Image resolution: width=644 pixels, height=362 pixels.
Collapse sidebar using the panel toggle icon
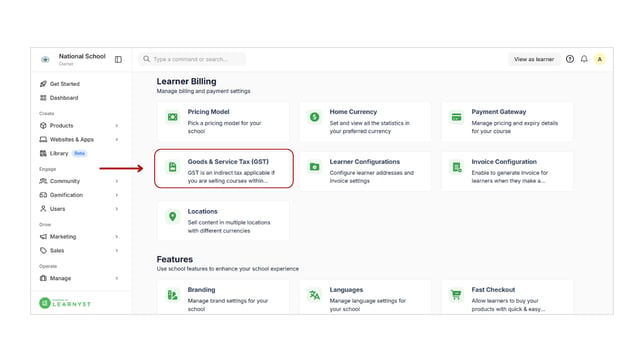(x=118, y=60)
